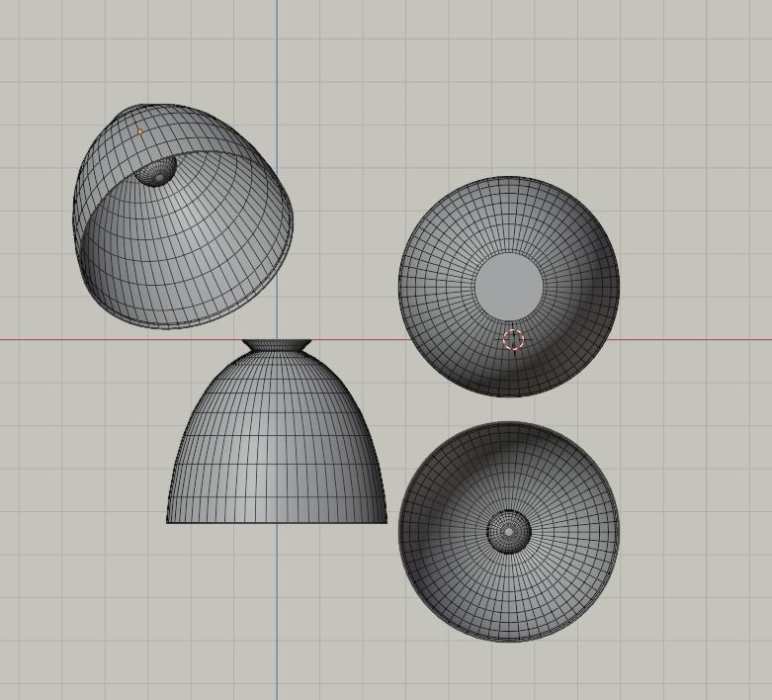Click the flat gray disc in top-view lampshade

pyautogui.click(x=509, y=287)
